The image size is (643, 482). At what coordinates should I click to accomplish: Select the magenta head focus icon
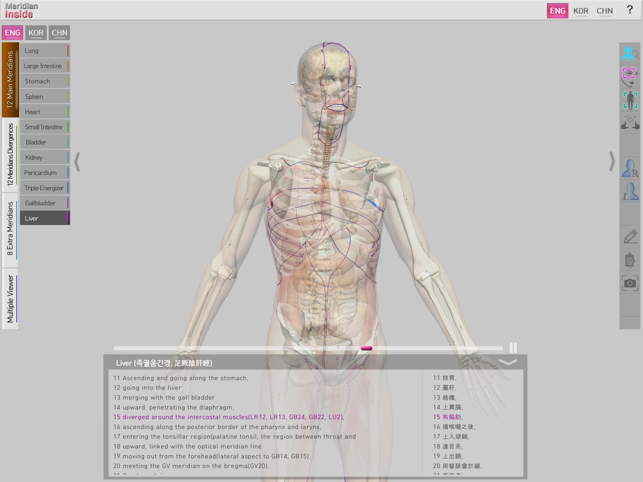click(630, 76)
